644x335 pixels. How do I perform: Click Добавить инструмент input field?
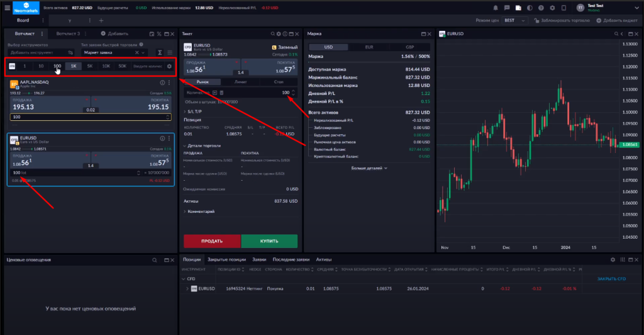click(x=40, y=53)
